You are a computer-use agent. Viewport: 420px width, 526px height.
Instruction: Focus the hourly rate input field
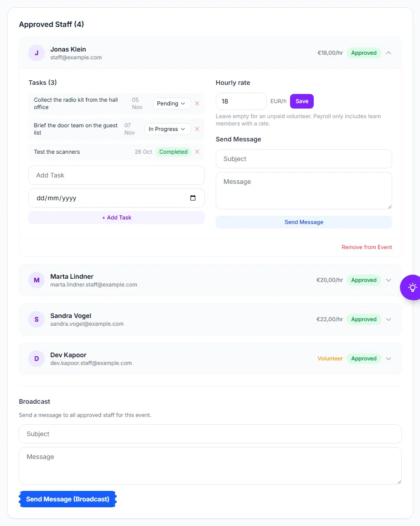[241, 101]
